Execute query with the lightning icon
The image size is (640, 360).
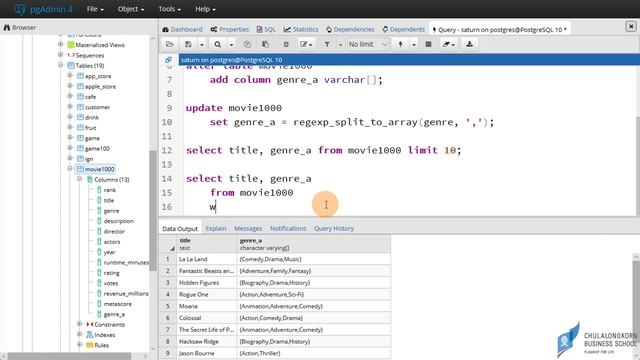pyautogui.click(x=400, y=44)
